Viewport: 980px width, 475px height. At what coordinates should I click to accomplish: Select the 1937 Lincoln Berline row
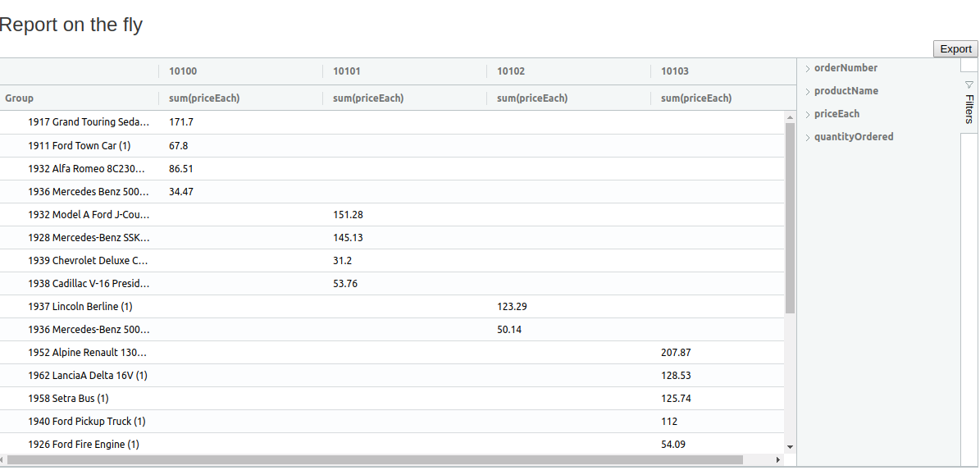pyautogui.click(x=392, y=307)
